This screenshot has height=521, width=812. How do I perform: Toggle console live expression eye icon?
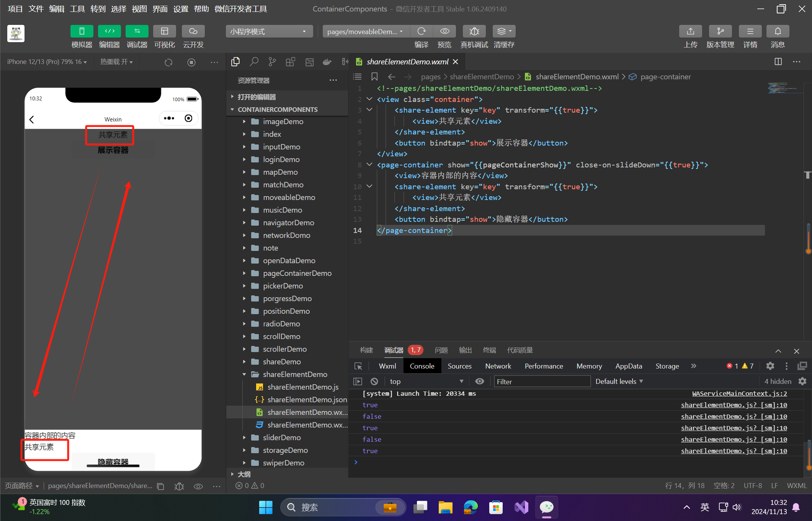coord(479,382)
